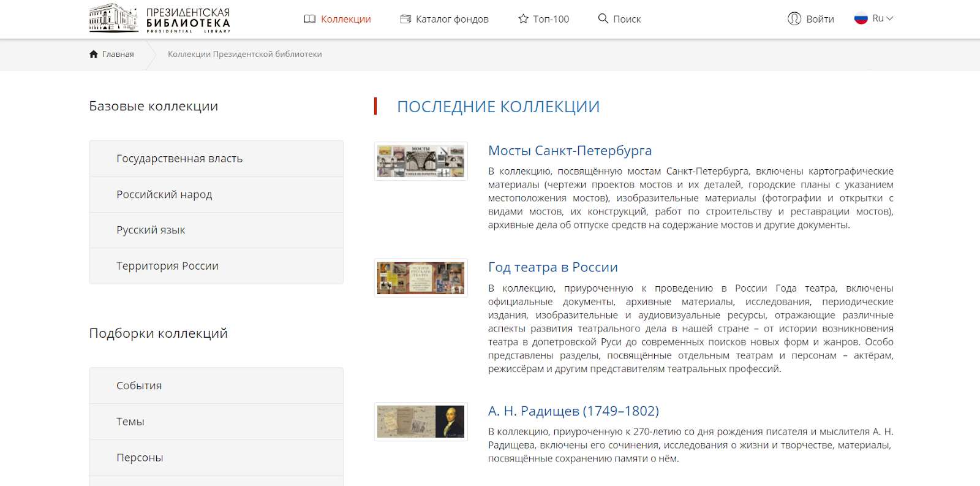Select the Русский язык collection

216,230
